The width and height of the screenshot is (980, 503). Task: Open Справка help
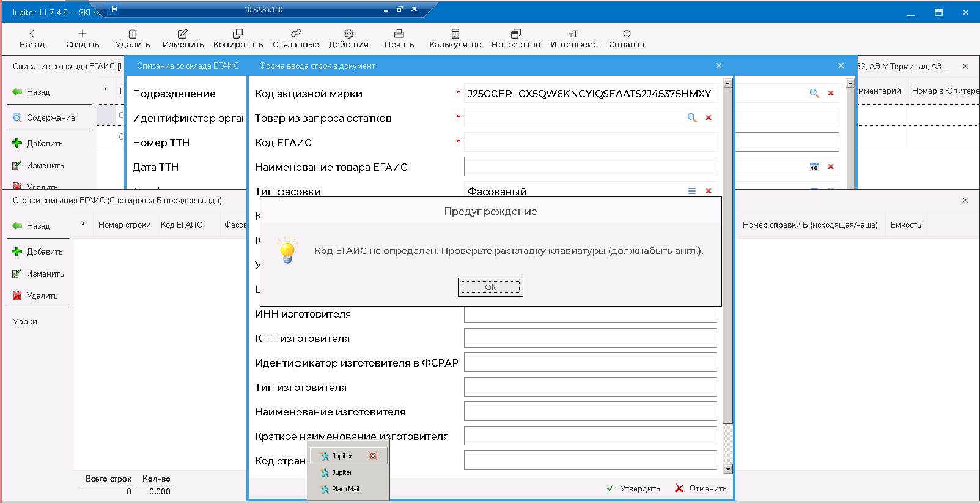pyautogui.click(x=627, y=39)
